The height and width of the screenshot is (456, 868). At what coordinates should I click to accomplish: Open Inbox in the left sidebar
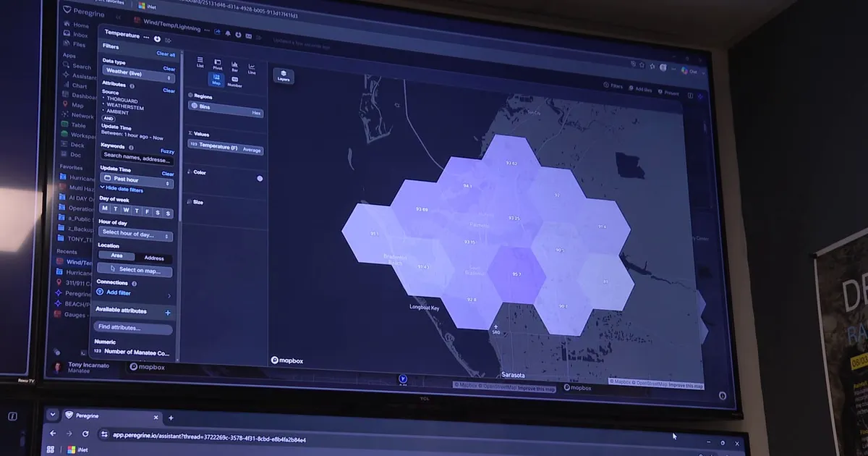(81, 35)
